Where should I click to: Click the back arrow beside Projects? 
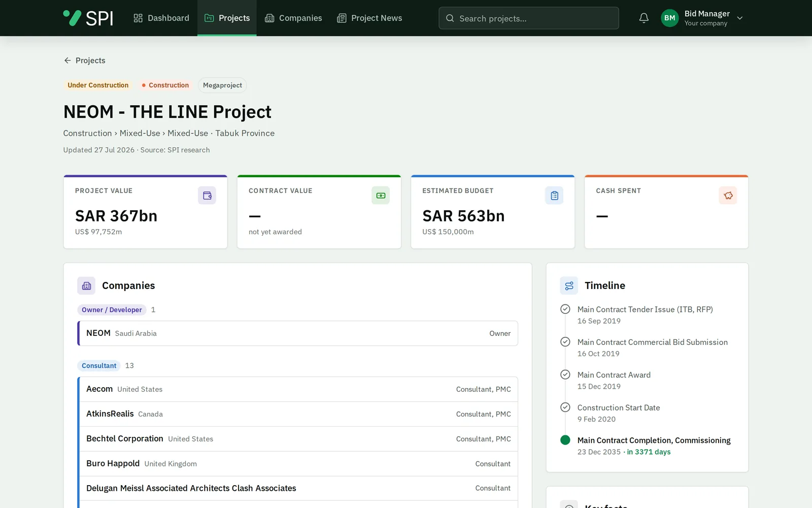(x=67, y=60)
